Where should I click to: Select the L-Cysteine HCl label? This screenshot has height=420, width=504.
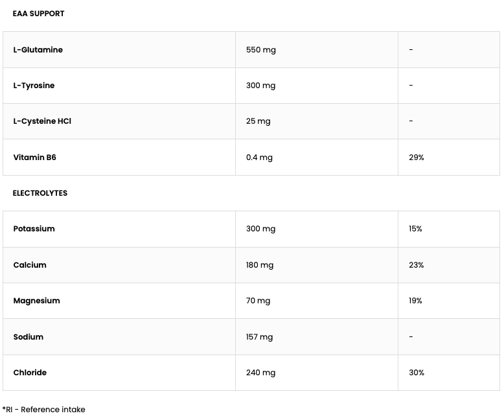(x=42, y=121)
